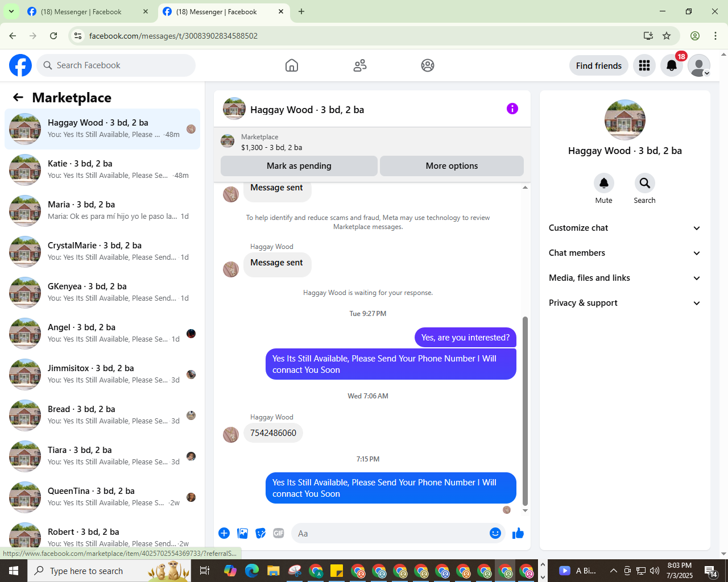Image resolution: width=728 pixels, height=582 pixels.
Task: Click Mark as pending button
Action: (x=299, y=166)
